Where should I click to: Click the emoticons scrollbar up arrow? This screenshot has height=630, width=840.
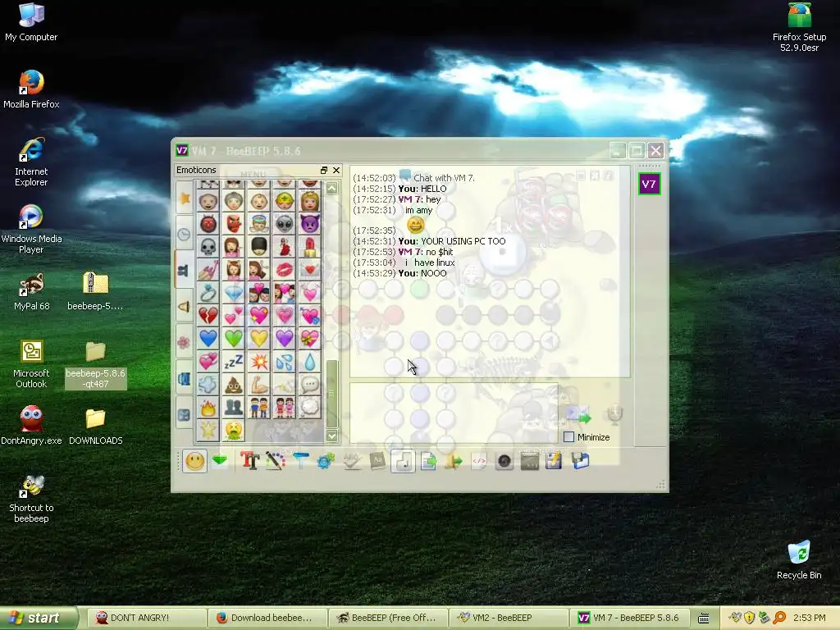coord(332,189)
